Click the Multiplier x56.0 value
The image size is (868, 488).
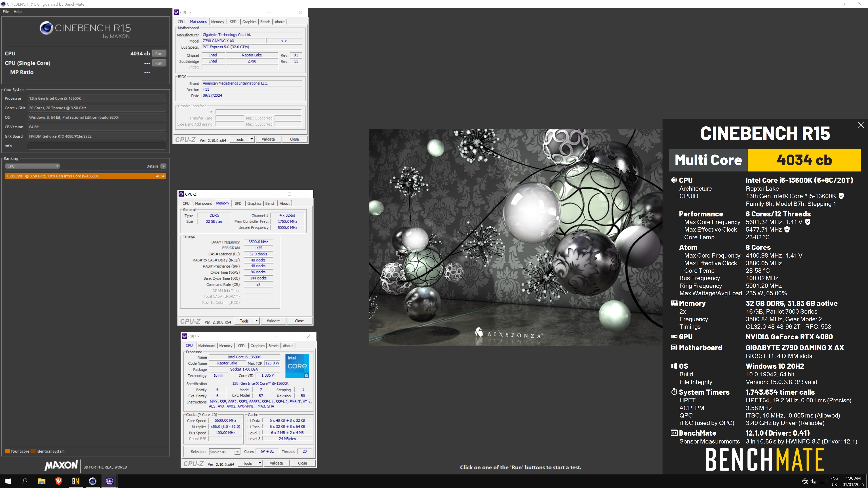225,427
